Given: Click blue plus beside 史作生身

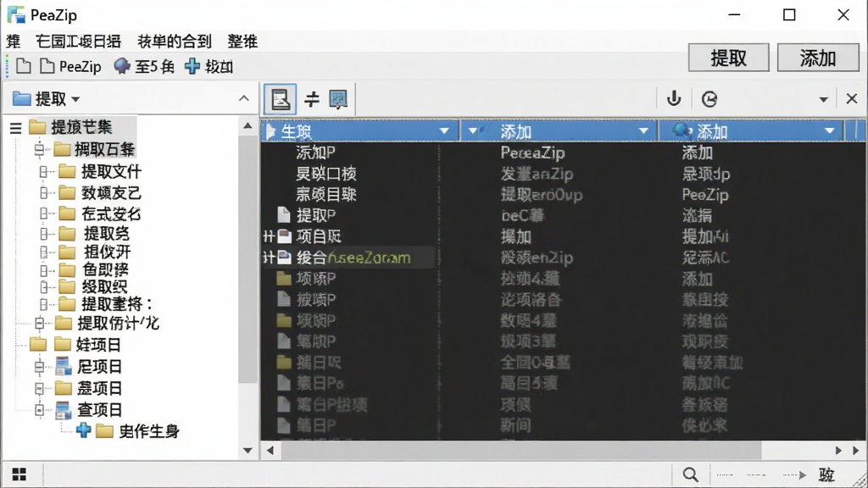Looking at the screenshot, I should coord(84,430).
